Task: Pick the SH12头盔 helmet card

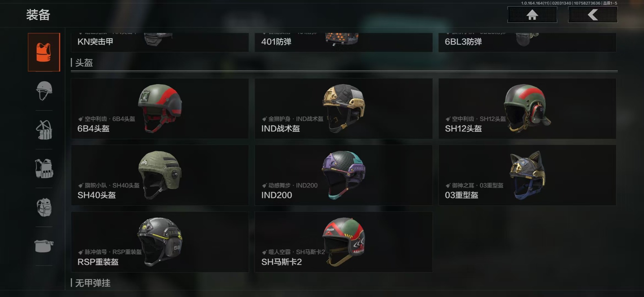Action: (527, 109)
